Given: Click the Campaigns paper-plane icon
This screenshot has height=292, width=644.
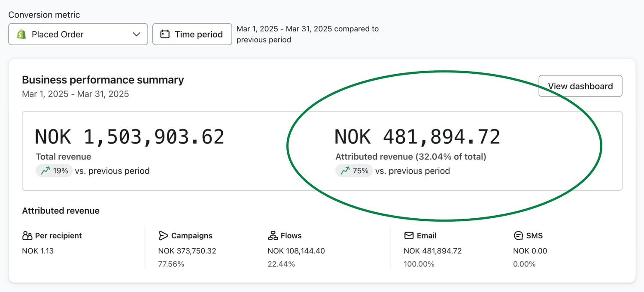Looking at the screenshot, I should 163,236.
